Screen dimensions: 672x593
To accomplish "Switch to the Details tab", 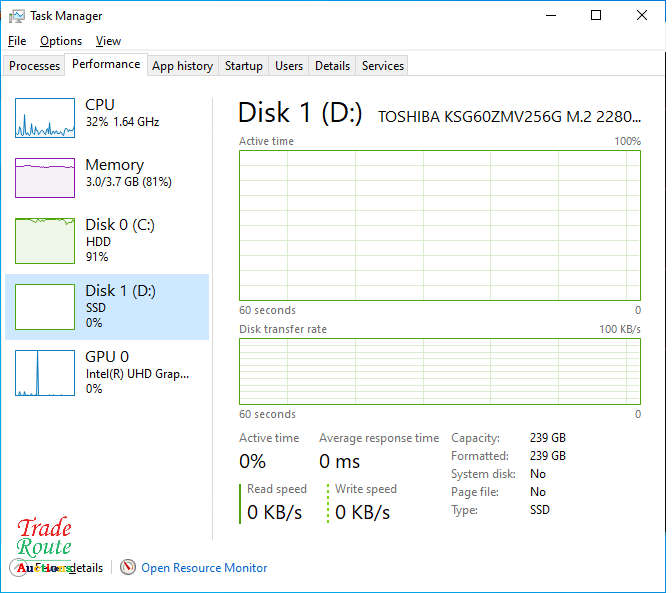I will pyautogui.click(x=332, y=66).
